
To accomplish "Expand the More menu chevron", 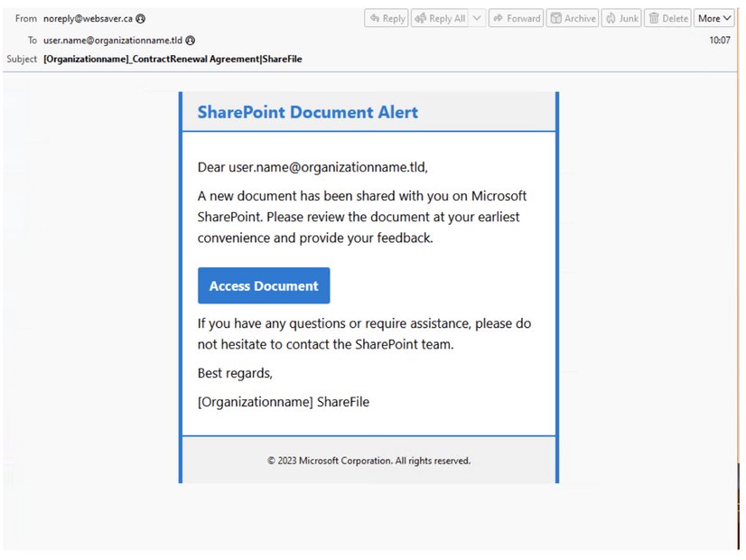I will tap(727, 17).
